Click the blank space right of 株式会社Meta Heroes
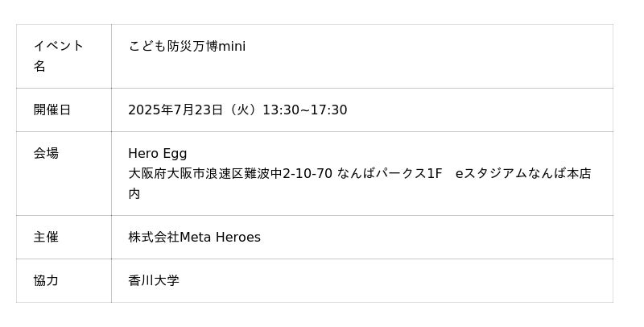644x327 pixels. 437,238
